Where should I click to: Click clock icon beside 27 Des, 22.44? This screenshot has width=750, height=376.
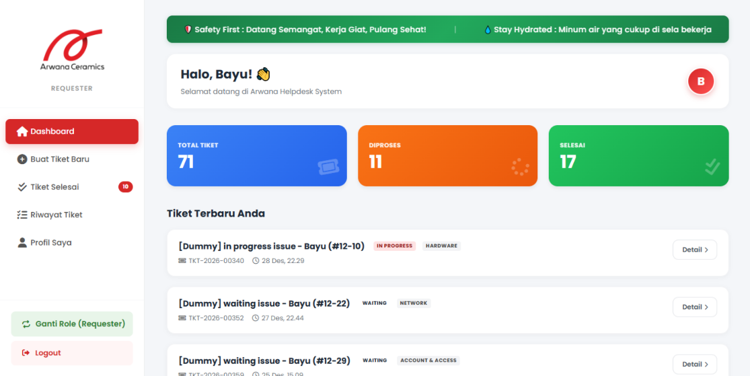(255, 318)
